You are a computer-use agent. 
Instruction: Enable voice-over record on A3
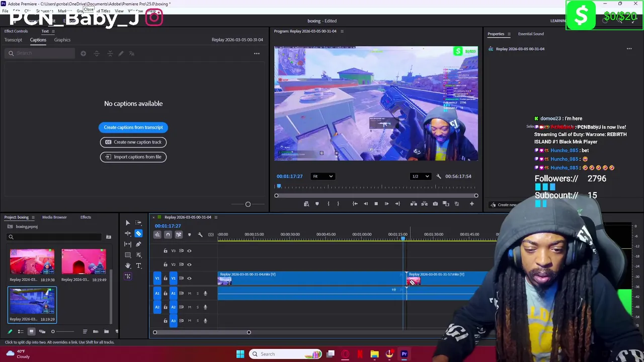tap(205, 321)
